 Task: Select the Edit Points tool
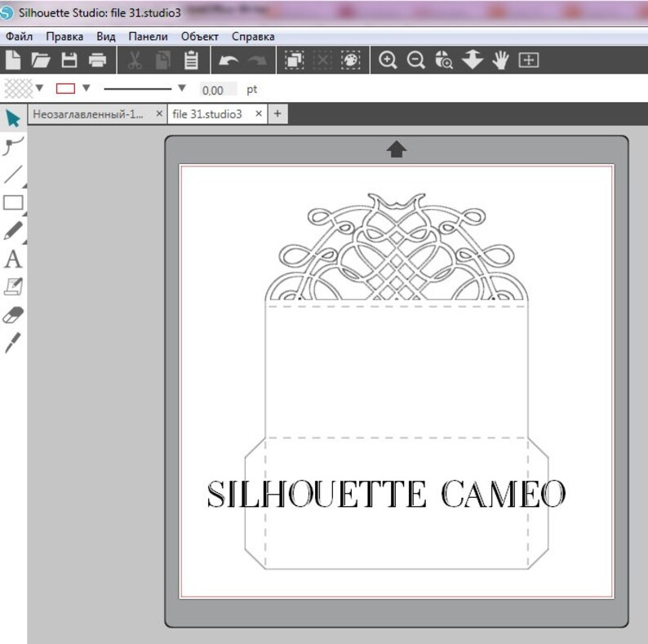pyautogui.click(x=13, y=146)
